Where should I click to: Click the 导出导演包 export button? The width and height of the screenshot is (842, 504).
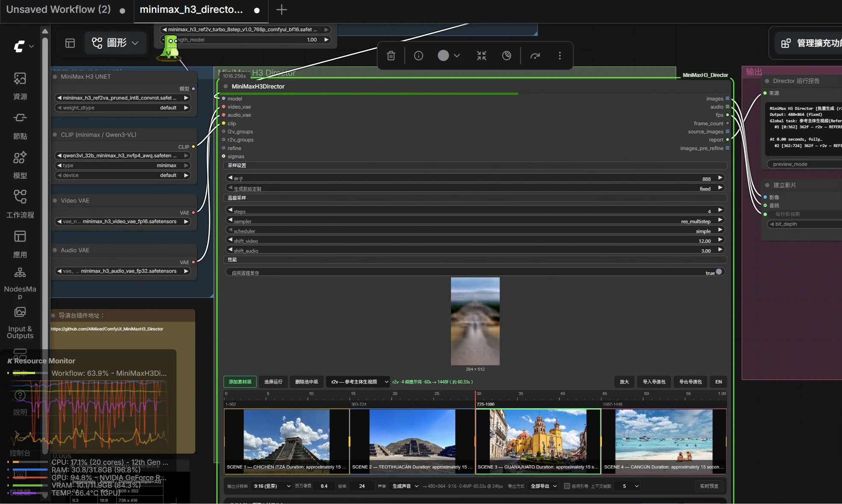coord(690,382)
